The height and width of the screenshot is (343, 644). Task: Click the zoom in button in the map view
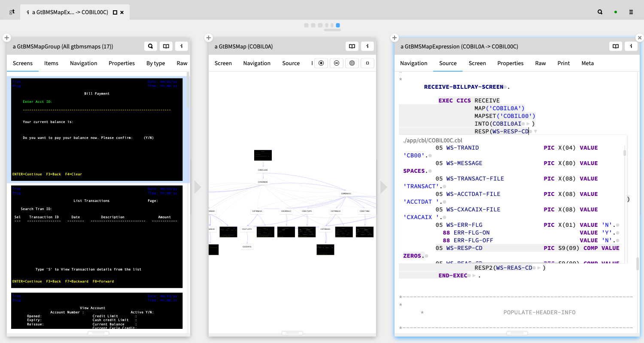point(321,63)
